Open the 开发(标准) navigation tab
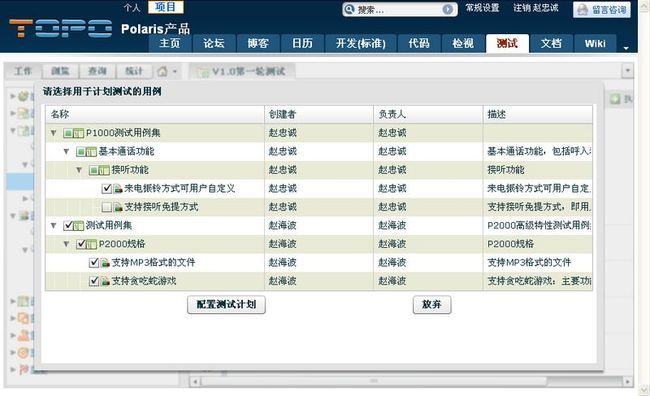 click(361, 43)
